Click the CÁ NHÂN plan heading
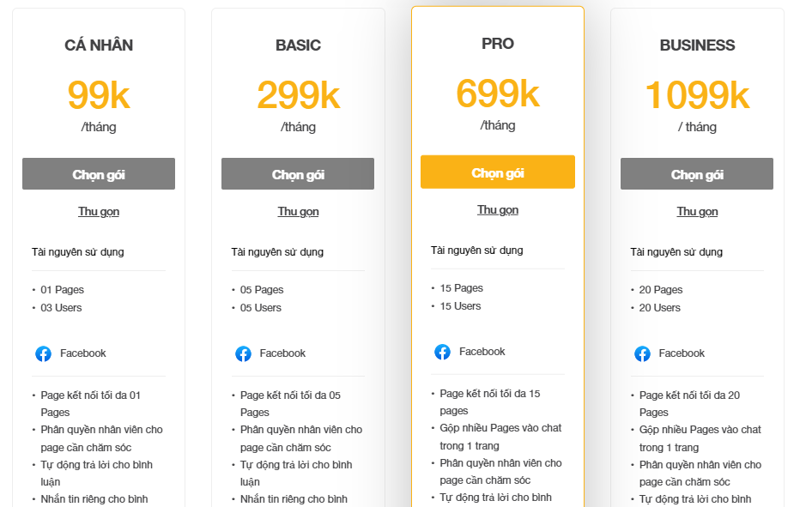 pyautogui.click(x=99, y=45)
